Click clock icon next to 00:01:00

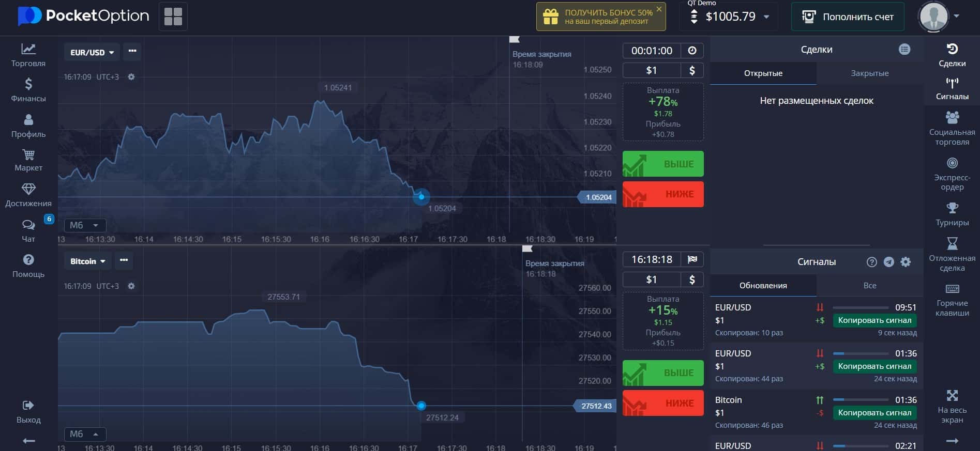(692, 51)
